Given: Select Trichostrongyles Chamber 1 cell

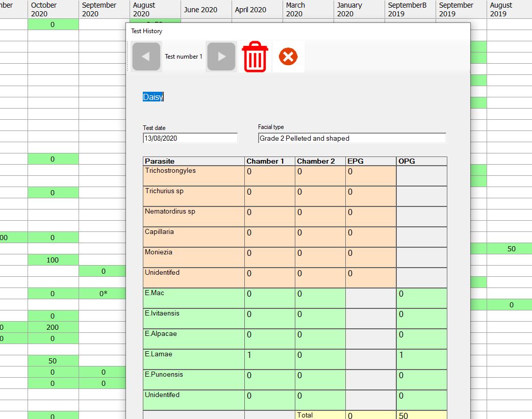Looking at the screenshot, I should tap(269, 175).
